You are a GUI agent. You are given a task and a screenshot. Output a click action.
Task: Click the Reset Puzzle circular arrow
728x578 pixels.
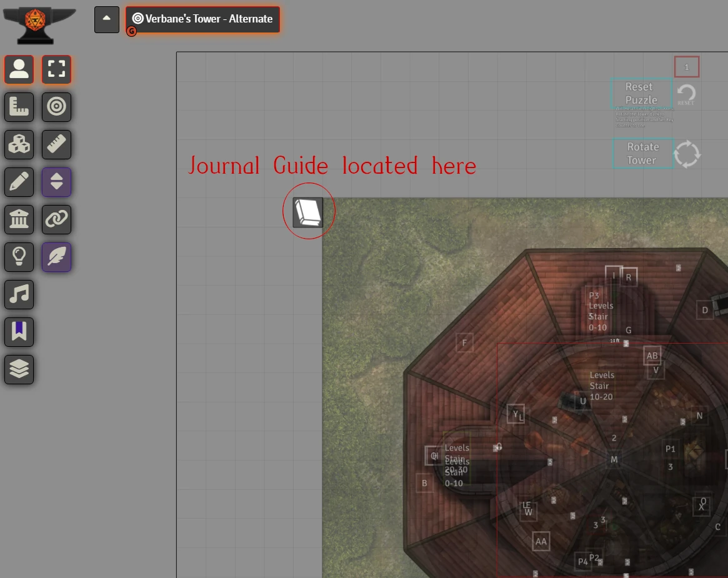(686, 95)
